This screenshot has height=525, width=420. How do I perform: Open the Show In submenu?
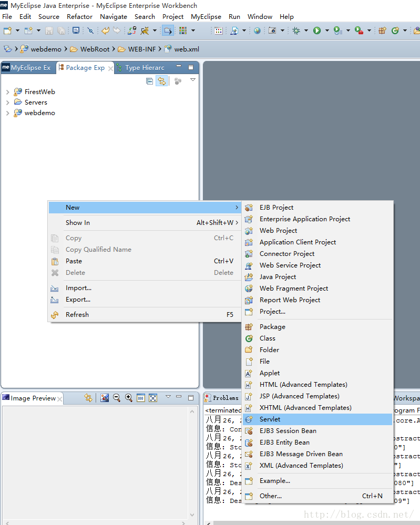145,223
